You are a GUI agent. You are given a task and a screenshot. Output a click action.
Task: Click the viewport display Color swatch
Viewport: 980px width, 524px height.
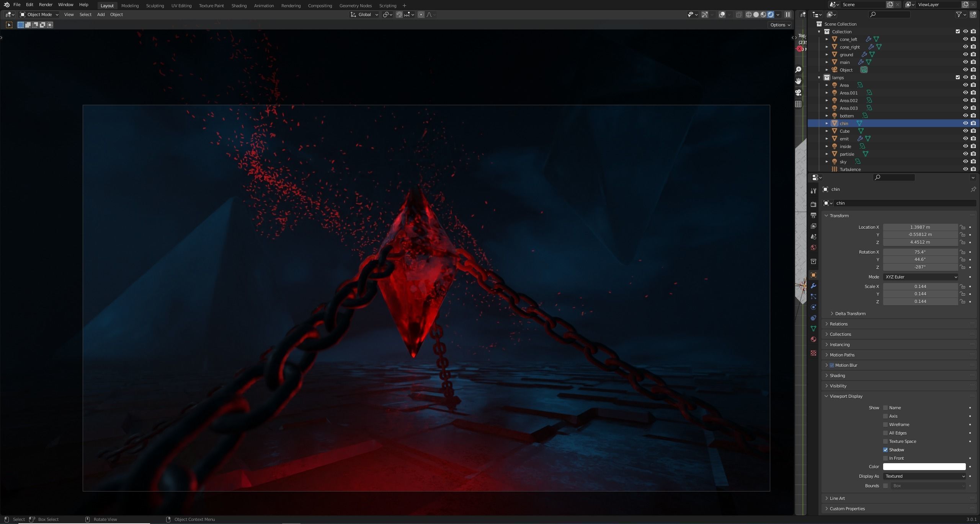click(x=924, y=467)
